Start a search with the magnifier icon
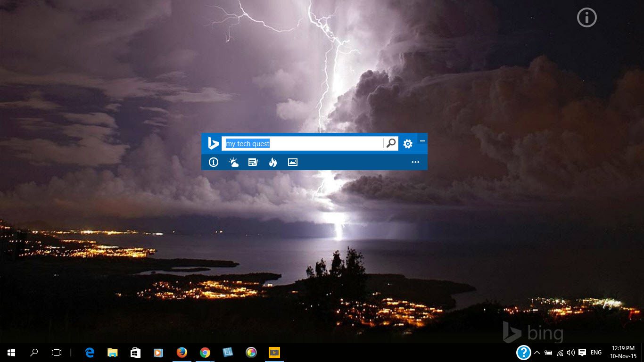This screenshot has width=644, height=362. pos(390,143)
